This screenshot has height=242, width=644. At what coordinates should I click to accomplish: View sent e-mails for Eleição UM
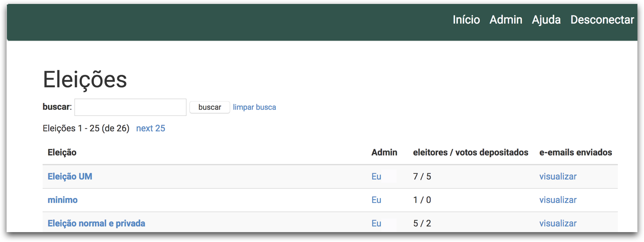(x=558, y=176)
